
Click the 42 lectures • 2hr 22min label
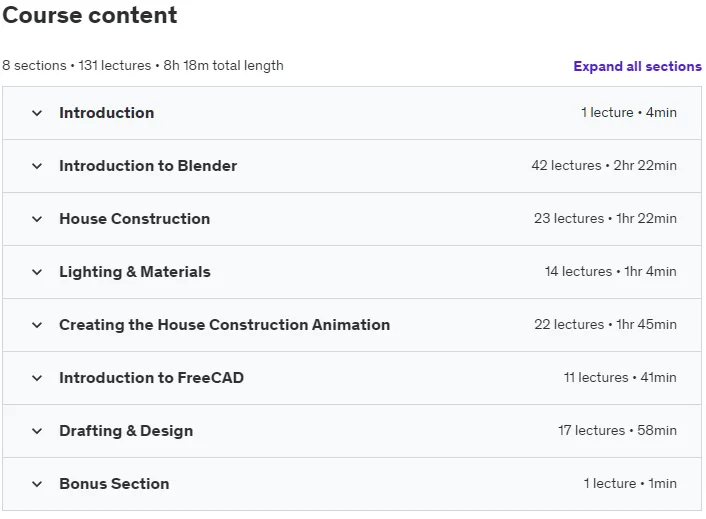(604, 165)
